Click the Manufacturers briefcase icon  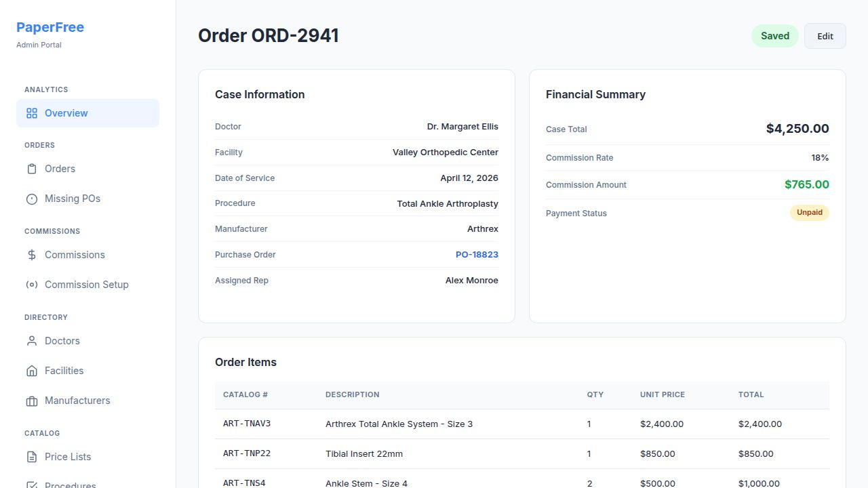point(32,401)
